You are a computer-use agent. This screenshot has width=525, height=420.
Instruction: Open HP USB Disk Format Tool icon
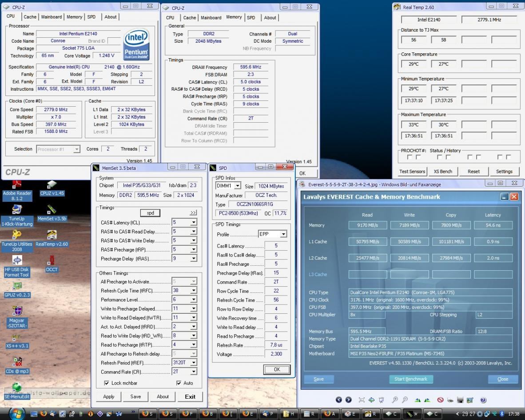(x=17, y=267)
